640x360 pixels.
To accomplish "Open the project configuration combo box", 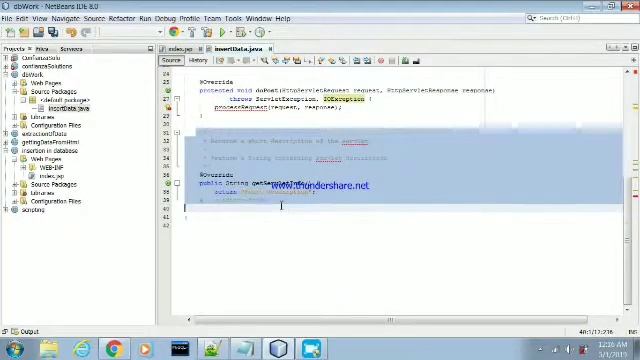I will tap(131, 32).
